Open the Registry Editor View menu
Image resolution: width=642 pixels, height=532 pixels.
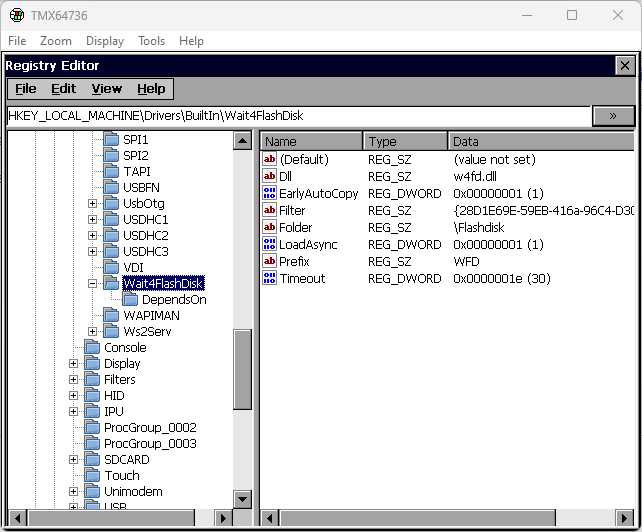(x=106, y=89)
